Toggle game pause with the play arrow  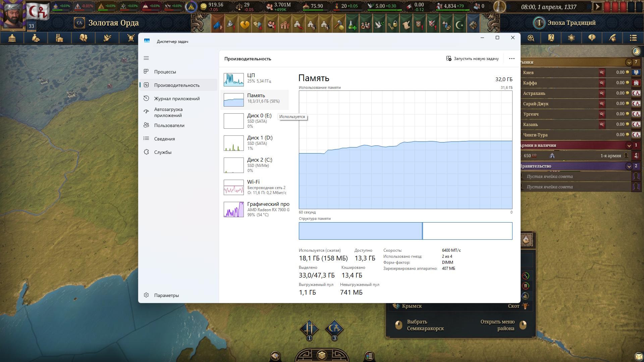click(x=597, y=7)
